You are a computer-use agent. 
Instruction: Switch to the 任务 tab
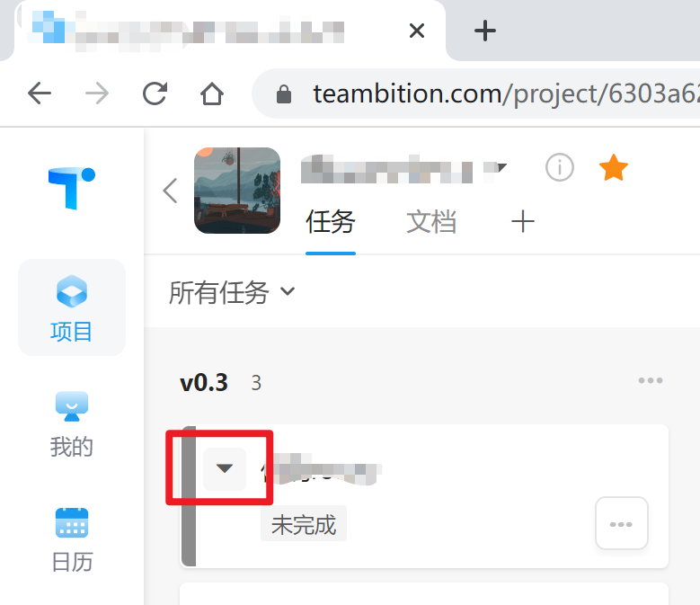[331, 222]
